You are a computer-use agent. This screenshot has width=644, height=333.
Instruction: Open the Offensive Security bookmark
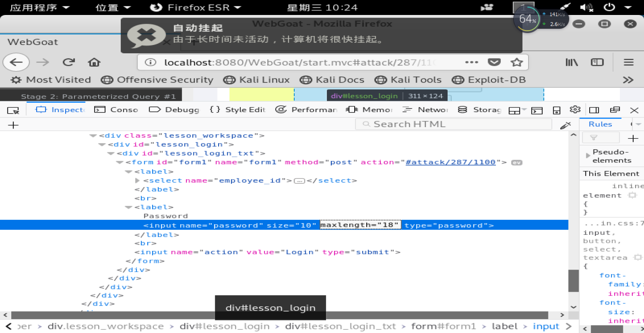click(157, 80)
